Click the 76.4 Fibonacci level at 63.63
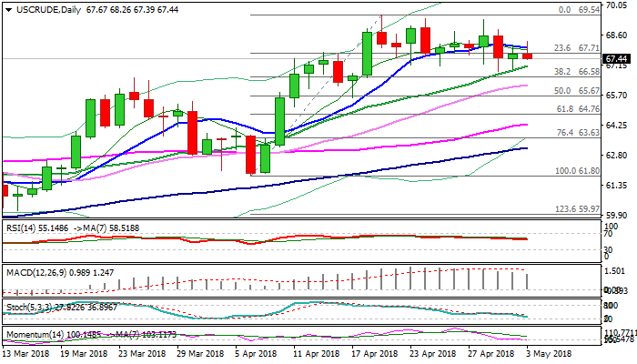The height and width of the screenshot is (364, 637). tap(575, 133)
